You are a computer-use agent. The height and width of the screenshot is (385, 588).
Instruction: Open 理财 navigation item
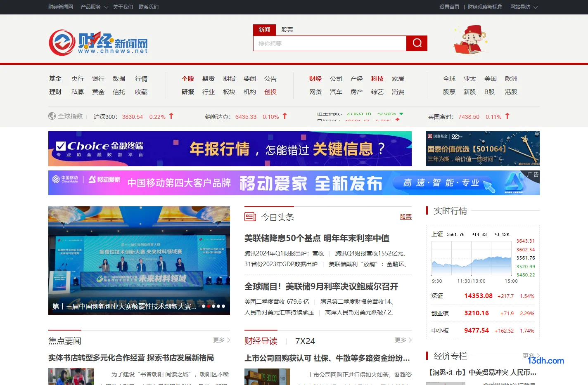pos(55,92)
